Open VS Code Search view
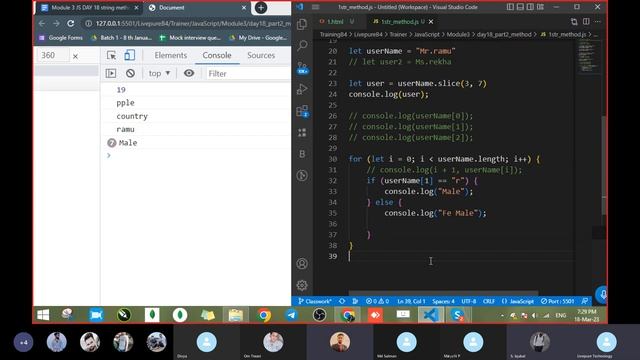This screenshot has width=640, height=360. 302,45
